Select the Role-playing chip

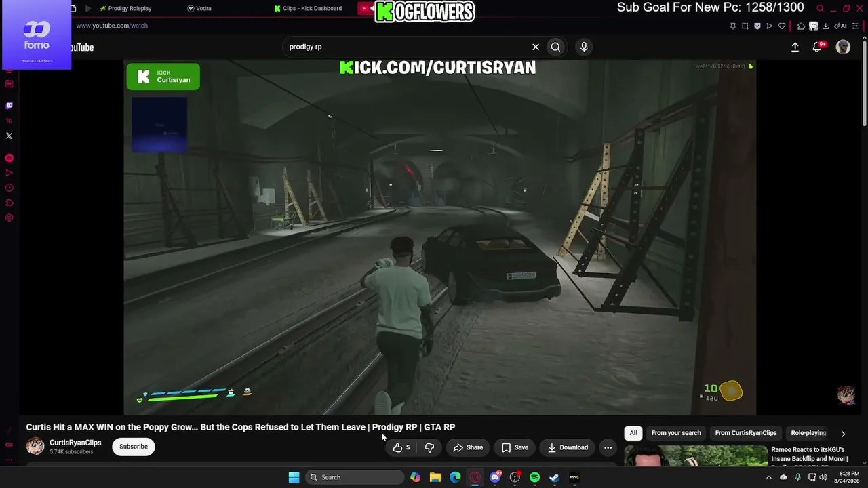tap(808, 433)
